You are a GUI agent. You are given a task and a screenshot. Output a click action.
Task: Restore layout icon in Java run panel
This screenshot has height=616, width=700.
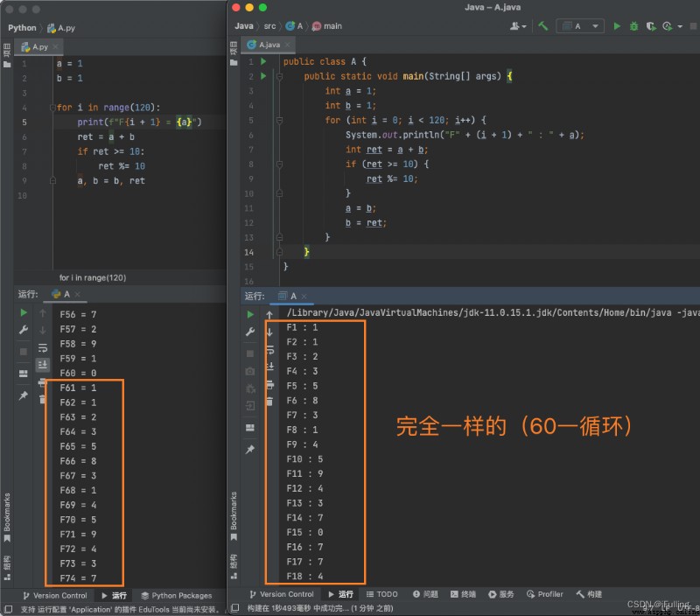250,428
